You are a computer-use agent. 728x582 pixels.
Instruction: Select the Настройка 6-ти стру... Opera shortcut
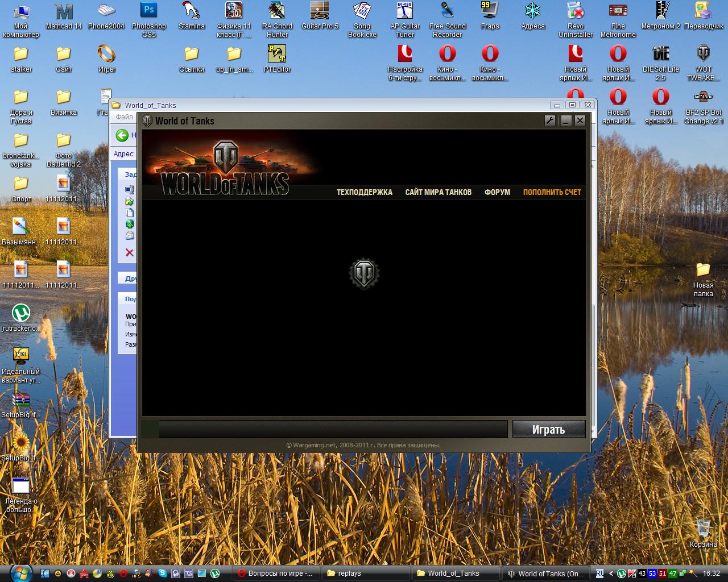click(x=405, y=64)
